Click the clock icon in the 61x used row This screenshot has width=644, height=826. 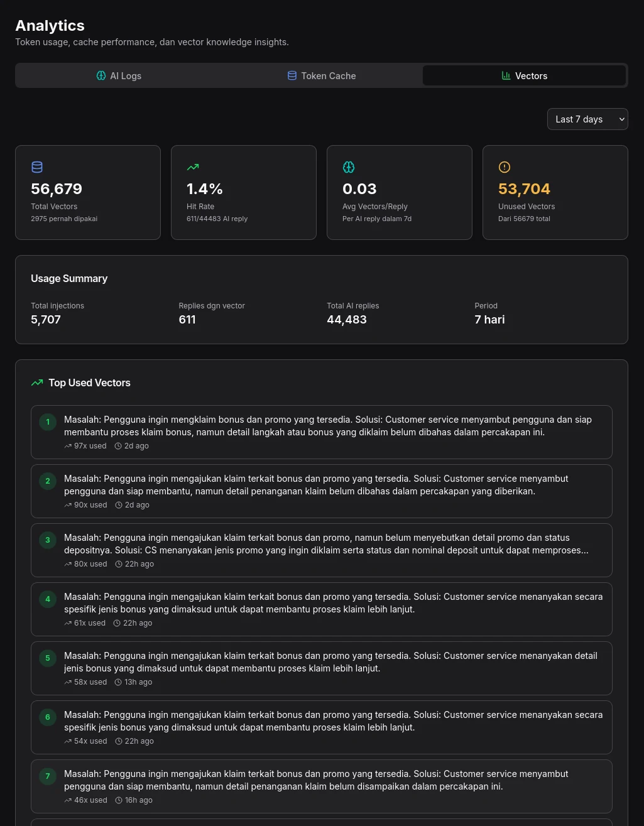[117, 623]
